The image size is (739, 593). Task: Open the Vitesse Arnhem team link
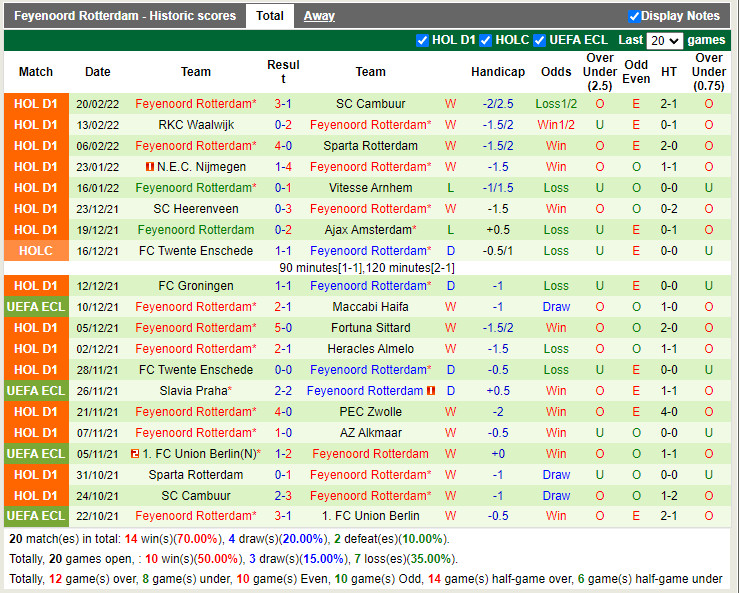(370, 188)
